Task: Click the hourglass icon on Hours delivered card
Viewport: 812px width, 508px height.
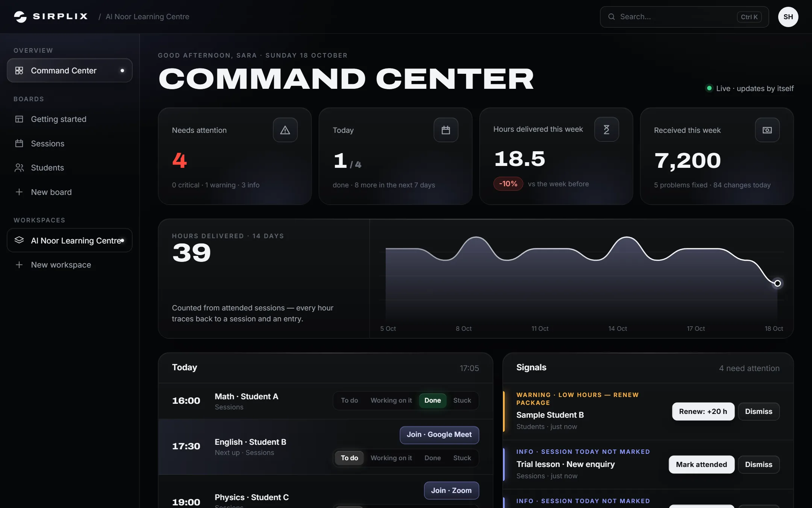Action: [606, 129]
